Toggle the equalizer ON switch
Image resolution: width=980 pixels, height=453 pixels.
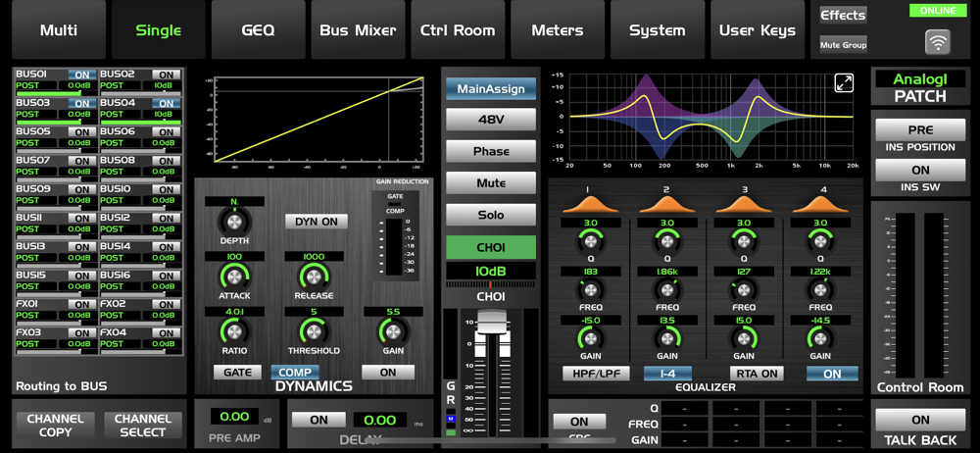click(832, 374)
